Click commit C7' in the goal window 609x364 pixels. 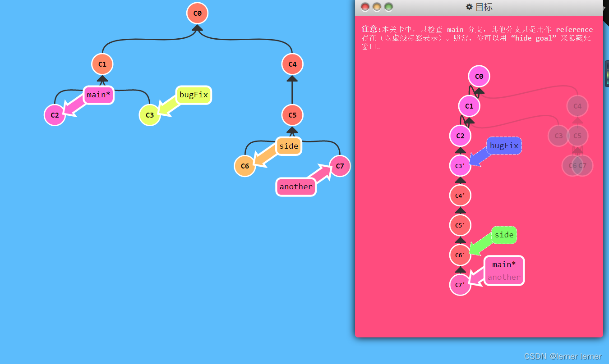coord(460,284)
